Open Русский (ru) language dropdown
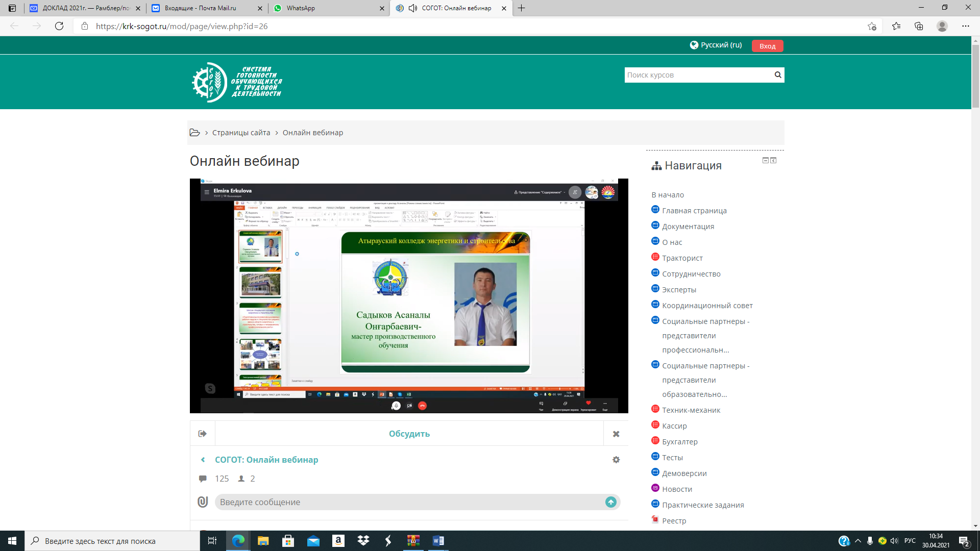Viewport: 980px width, 551px height. click(x=716, y=45)
